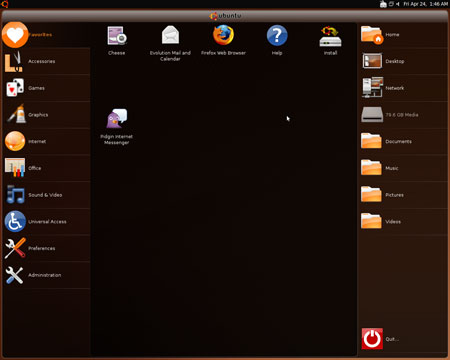450x360 pixels.
Task: Open the Games category
Action: click(46, 88)
